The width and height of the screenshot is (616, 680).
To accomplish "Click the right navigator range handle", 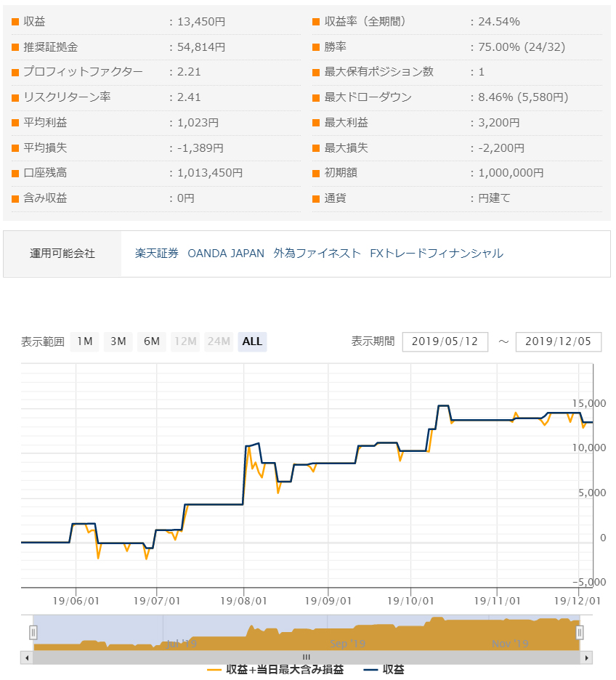I will click(x=580, y=633).
